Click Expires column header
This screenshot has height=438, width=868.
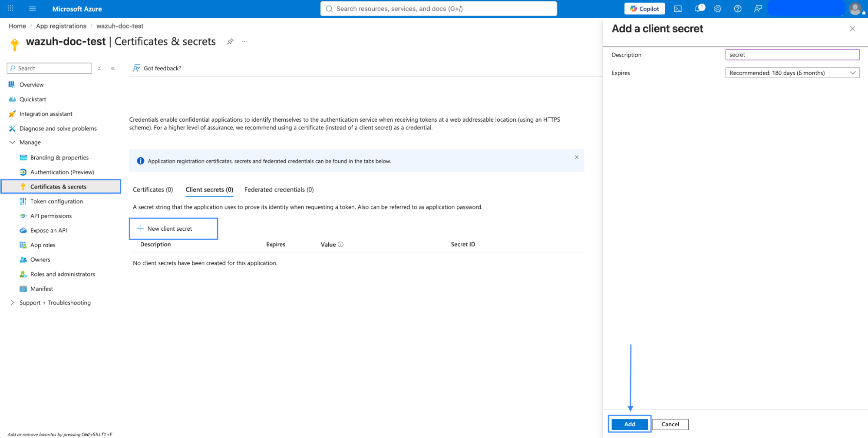pos(276,244)
